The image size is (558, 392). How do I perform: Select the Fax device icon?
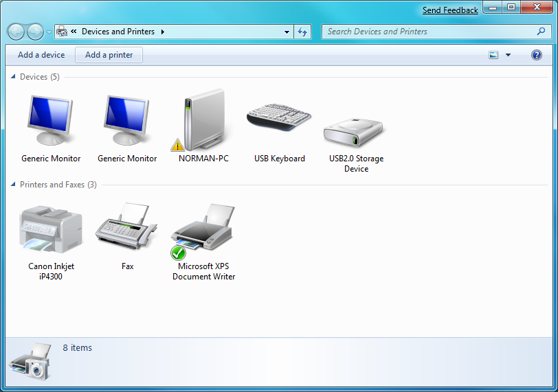(x=127, y=227)
